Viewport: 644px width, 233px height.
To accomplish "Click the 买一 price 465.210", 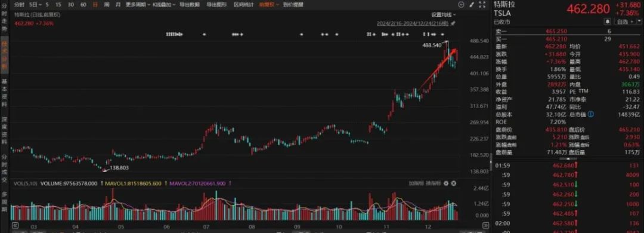I will point(556,39).
